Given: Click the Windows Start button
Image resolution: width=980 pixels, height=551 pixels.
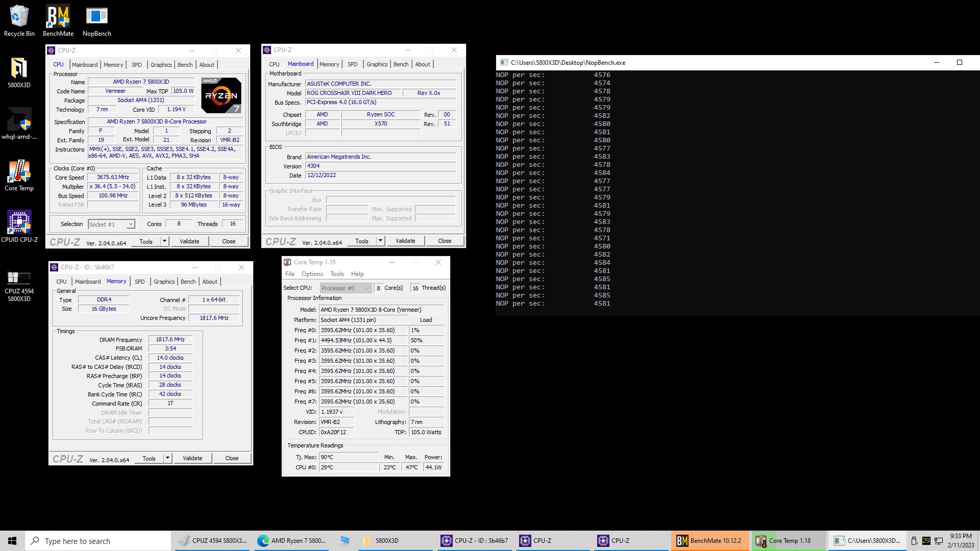Looking at the screenshot, I should click(x=12, y=541).
